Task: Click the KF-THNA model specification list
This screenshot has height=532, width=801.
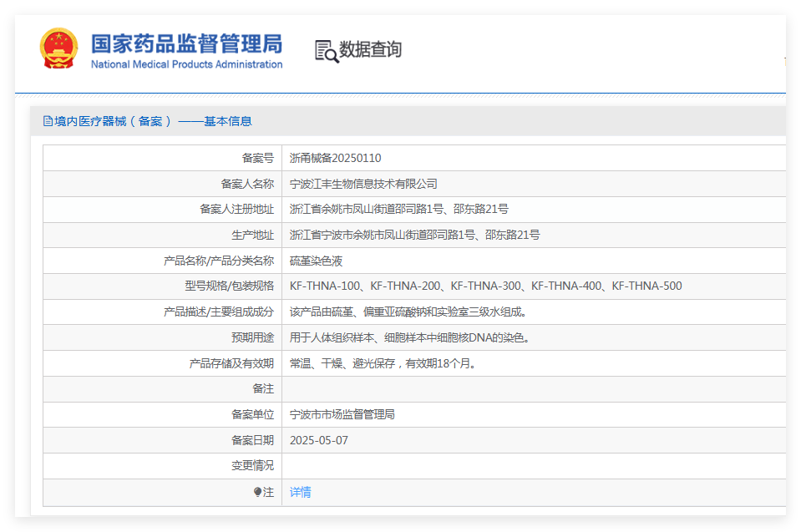Action: coord(485,286)
